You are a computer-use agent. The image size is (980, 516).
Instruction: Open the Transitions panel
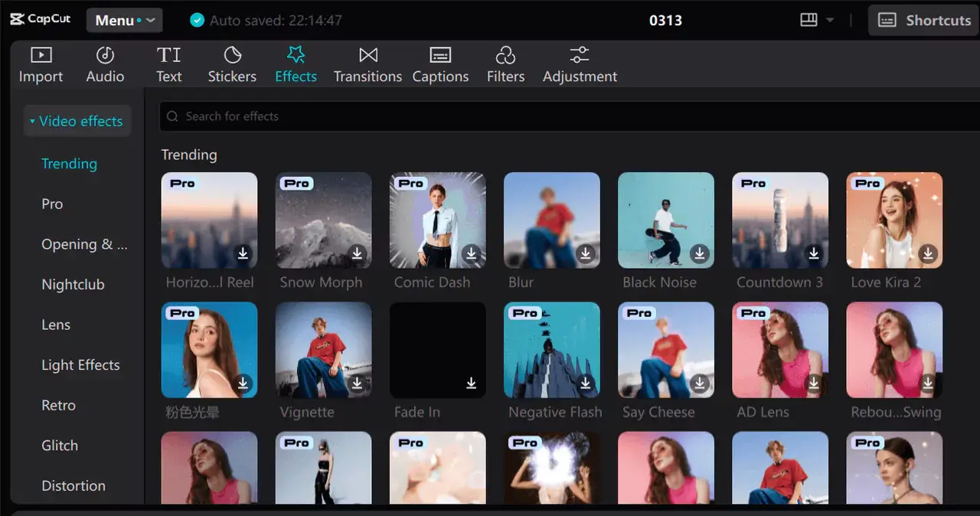tap(367, 65)
